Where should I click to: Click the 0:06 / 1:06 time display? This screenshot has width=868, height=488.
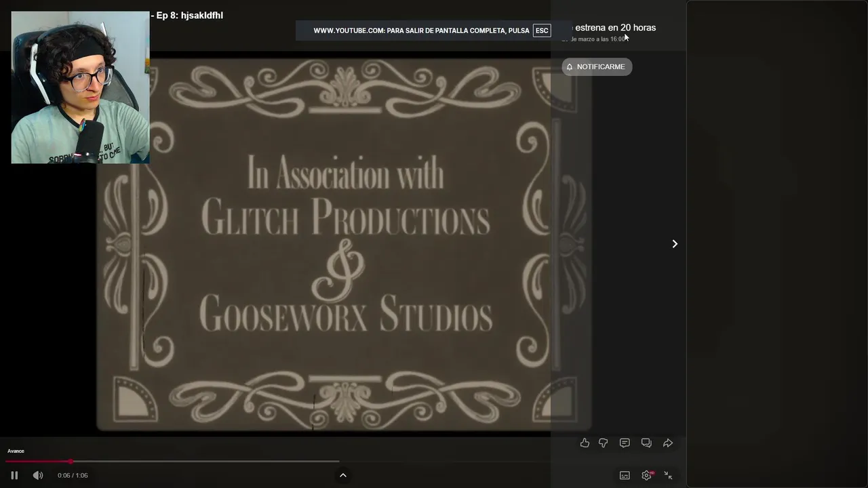[x=73, y=475]
